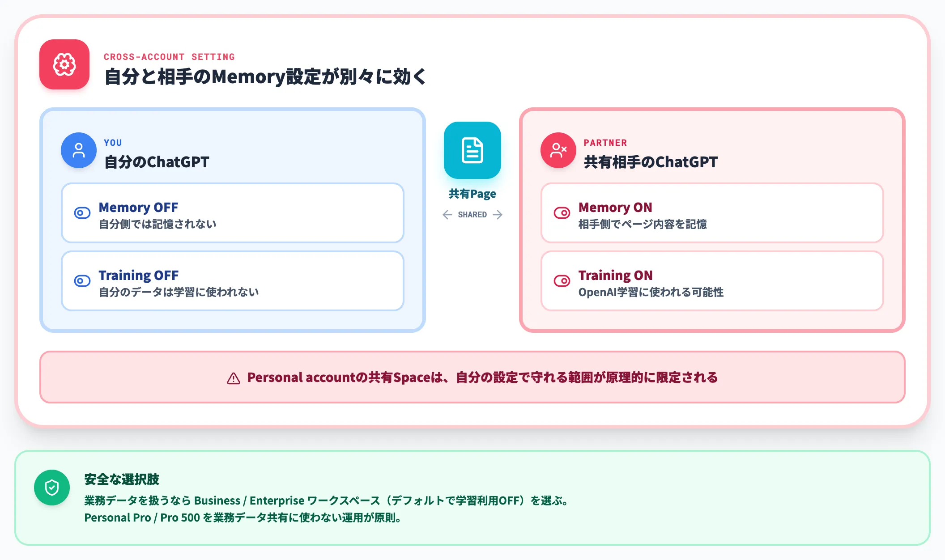This screenshot has width=945, height=560.
Task: Toggle the Training ON switch
Action: tap(562, 281)
